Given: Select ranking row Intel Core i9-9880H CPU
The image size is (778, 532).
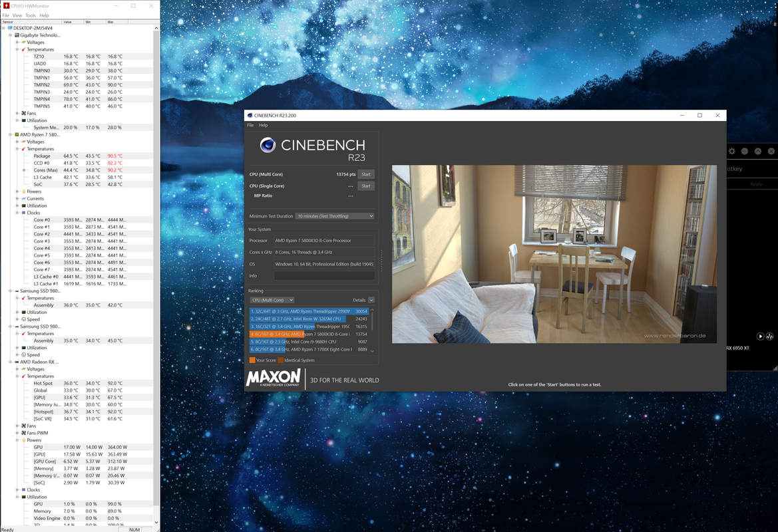Looking at the screenshot, I should (309, 342).
